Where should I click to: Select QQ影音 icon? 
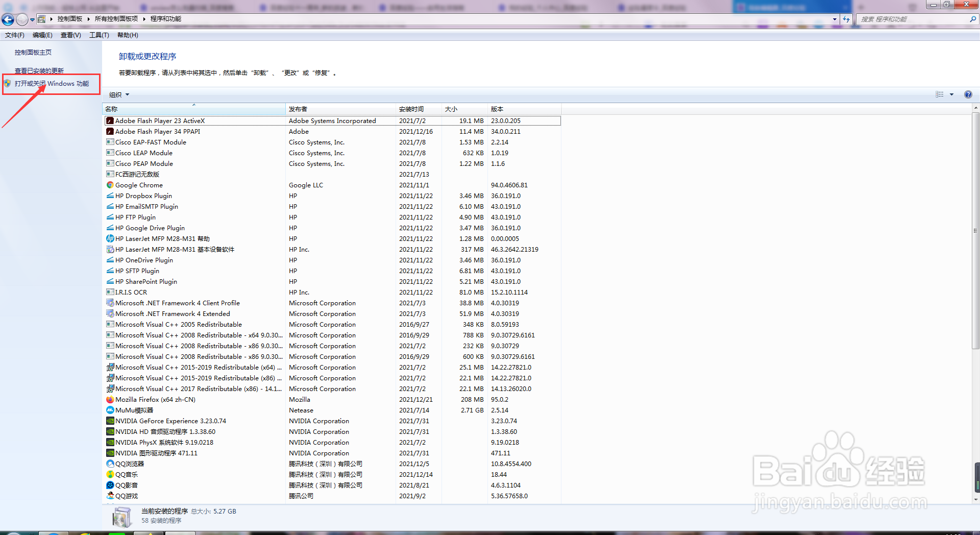point(110,485)
